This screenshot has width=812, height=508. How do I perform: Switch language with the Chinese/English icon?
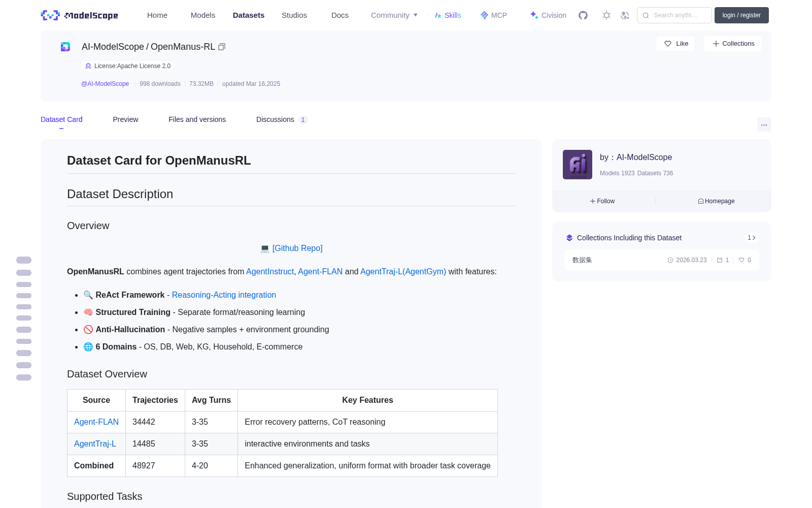point(625,15)
